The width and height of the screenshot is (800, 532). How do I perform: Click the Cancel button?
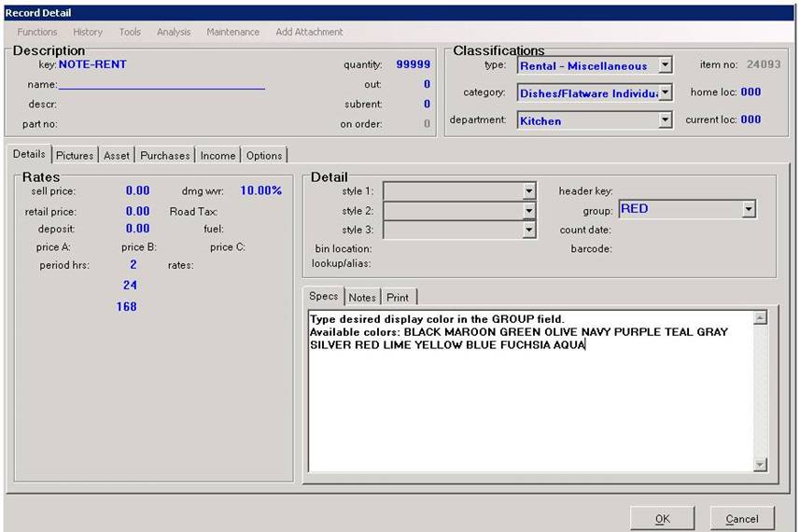point(742,519)
